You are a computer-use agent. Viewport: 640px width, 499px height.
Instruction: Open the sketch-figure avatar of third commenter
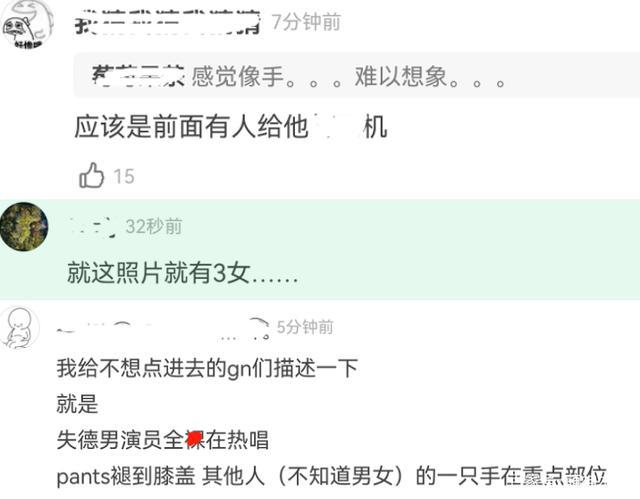pos(20,328)
